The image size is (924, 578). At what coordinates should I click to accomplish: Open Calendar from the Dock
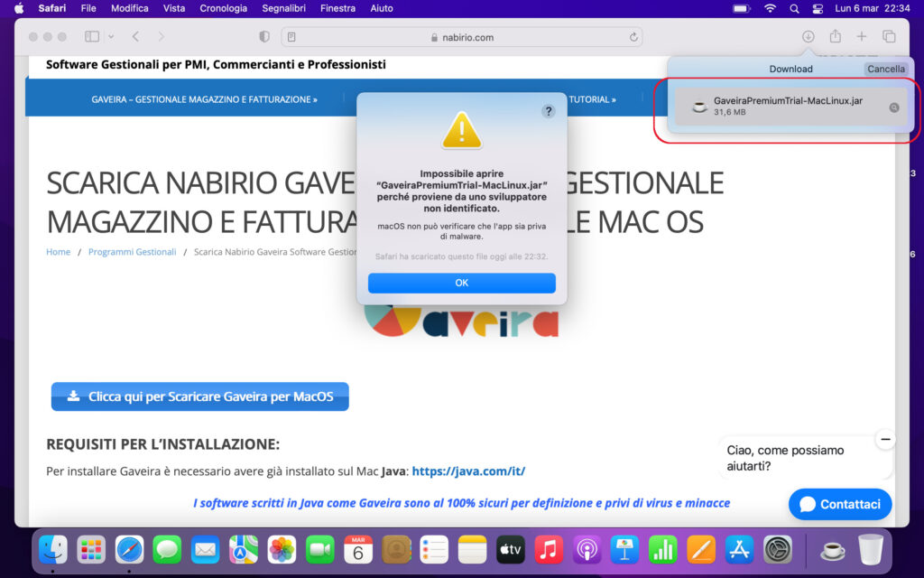pos(357,550)
